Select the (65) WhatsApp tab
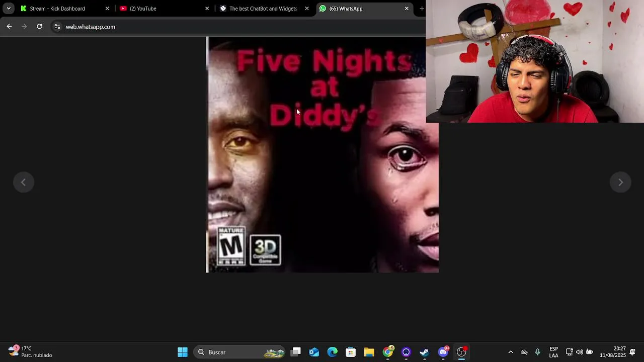Image resolution: width=644 pixels, height=362 pixels. click(364, 9)
